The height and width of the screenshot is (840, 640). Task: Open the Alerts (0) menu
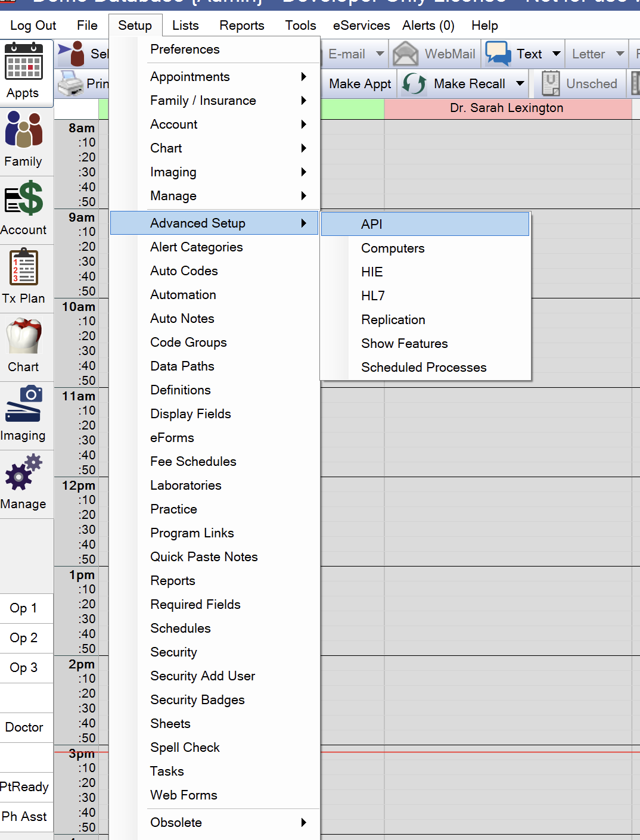click(428, 26)
